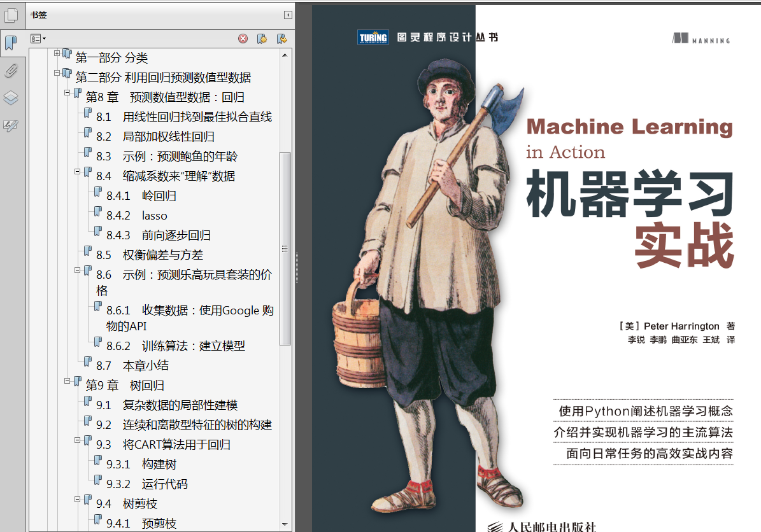Click bookmark icon beside 9.1 entry
Screen dimensions: 761x532
pyautogui.click(x=88, y=401)
